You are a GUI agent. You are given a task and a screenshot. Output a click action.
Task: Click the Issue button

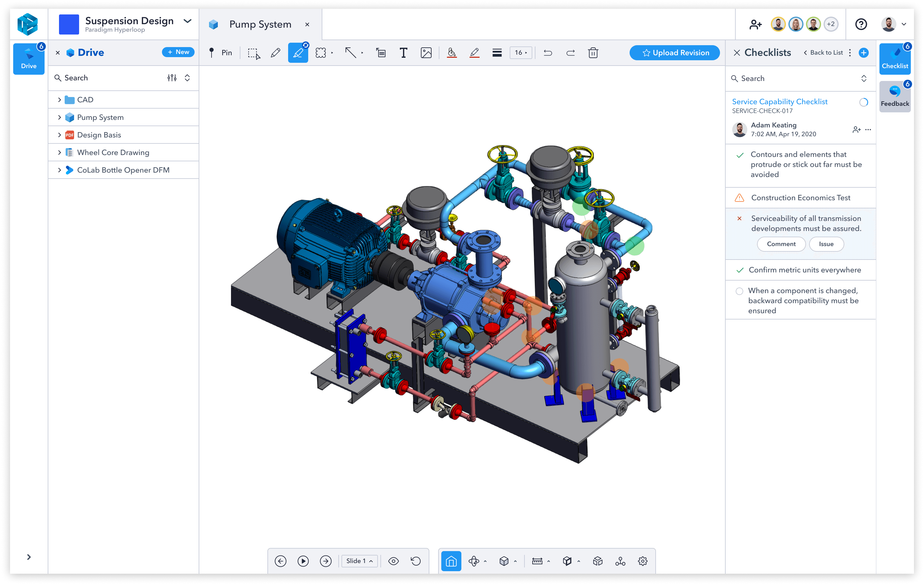(826, 244)
